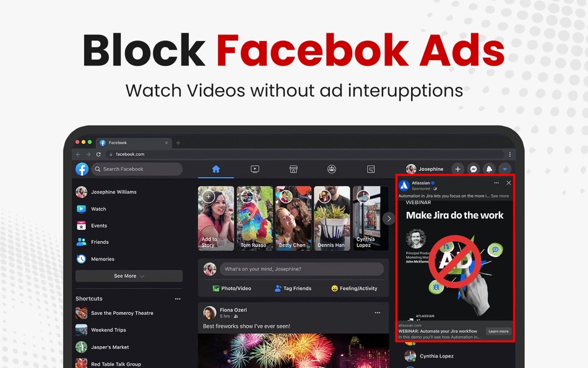Expand See More in sidebar
Viewport: 588px width, 368px height.
[129, 276]
